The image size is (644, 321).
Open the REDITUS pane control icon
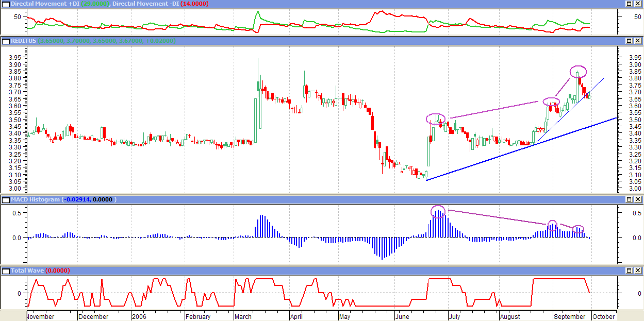6,41
